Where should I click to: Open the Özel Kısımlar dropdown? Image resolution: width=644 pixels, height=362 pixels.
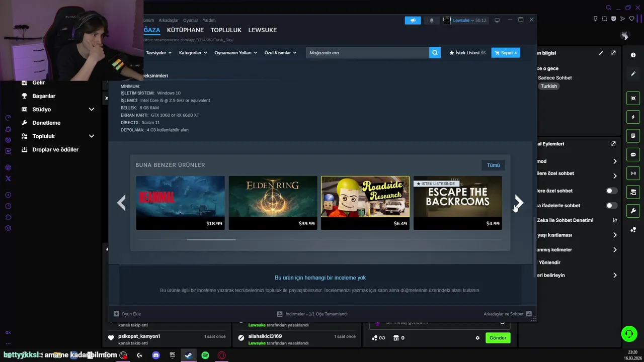tap(280, 53)
